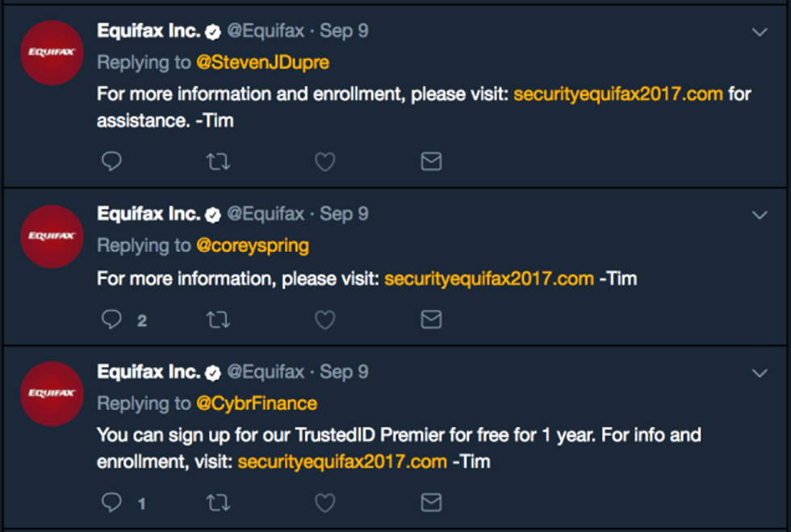Like the tweet replying to @StevenJDupre

(x=324, y=162)
